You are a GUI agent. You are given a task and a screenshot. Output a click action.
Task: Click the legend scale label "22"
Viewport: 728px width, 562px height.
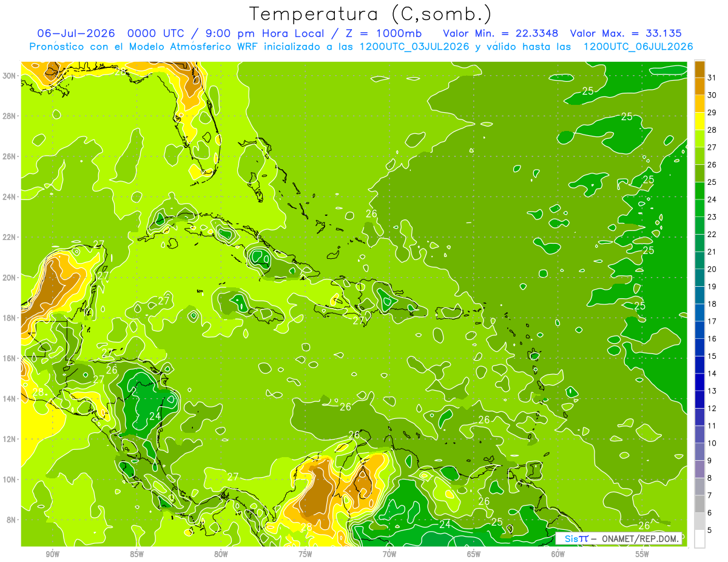[x=712, y=235]
